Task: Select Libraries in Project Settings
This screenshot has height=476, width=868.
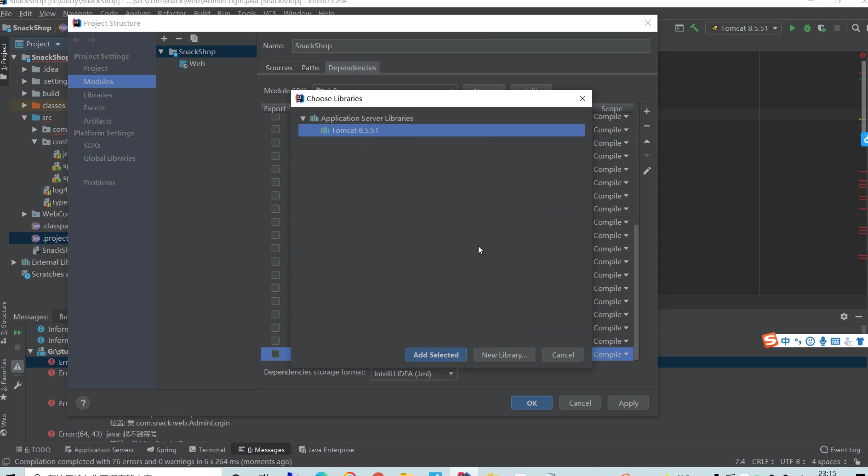Action: 98,95
